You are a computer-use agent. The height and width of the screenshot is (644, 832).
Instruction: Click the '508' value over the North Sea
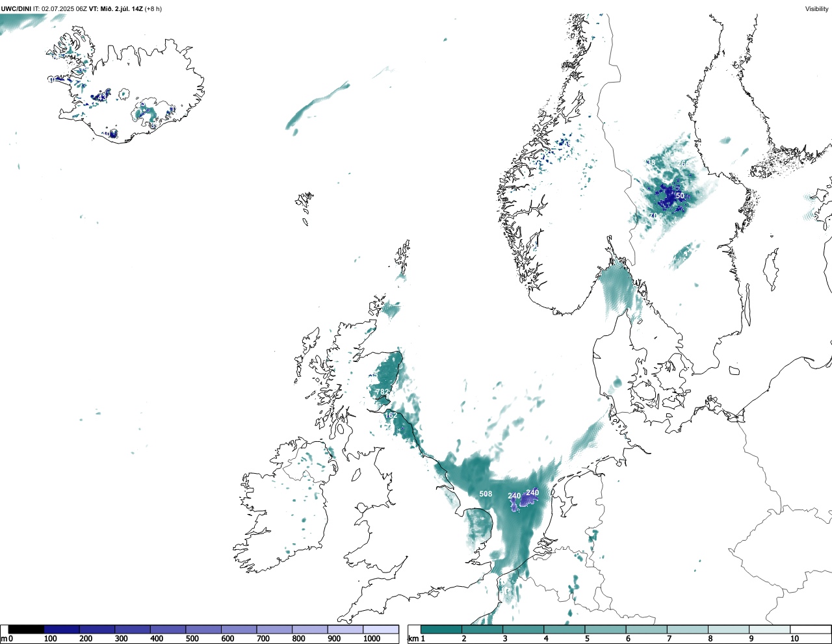[486, 494]
